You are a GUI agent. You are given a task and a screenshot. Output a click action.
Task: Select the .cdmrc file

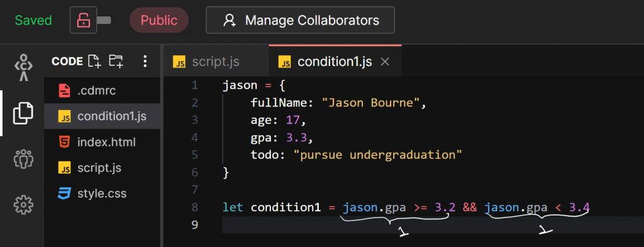coord(102,91)
